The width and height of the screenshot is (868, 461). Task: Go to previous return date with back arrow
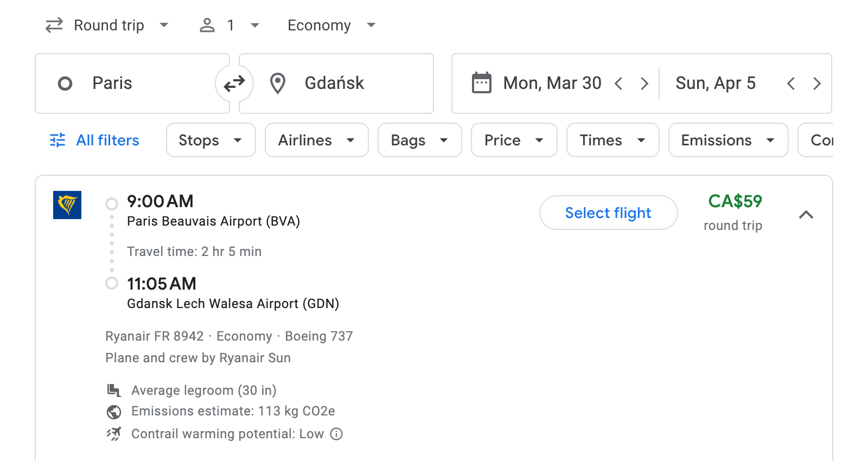click(x=791, y=84)
